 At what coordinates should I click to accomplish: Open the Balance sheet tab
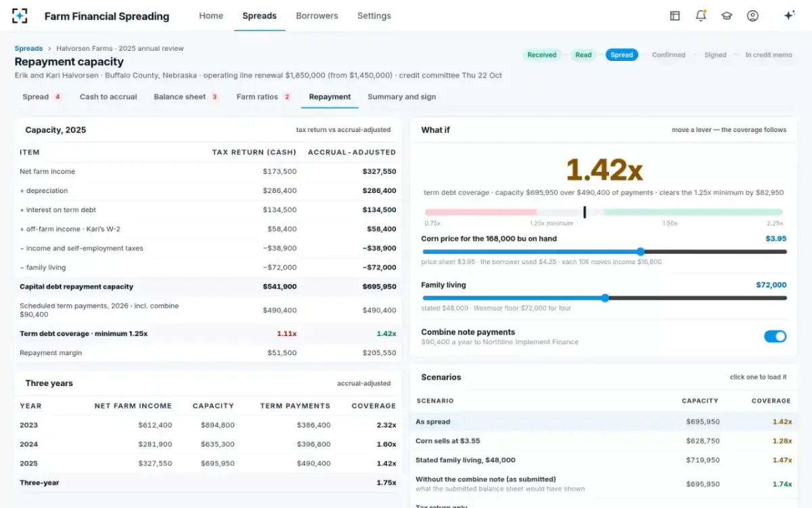click(186, 97)
